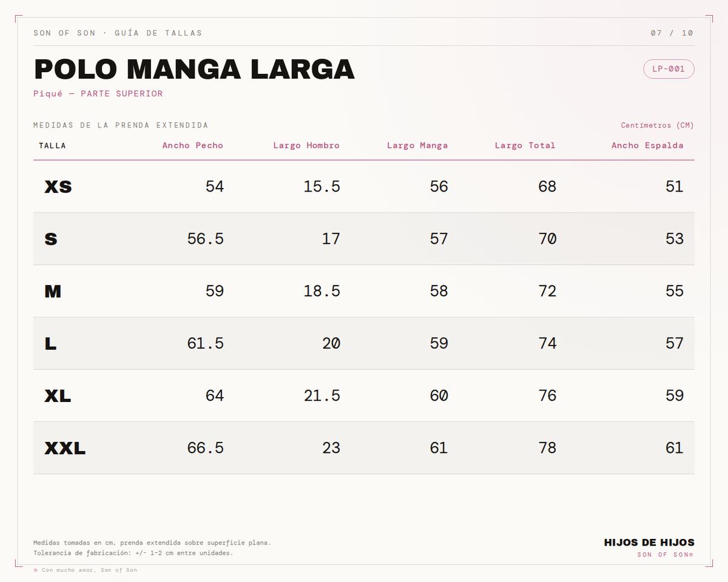The width and height of the screenshot is (728, 582).
Task: Click the L size row label
Action: (x=50, y=344)
